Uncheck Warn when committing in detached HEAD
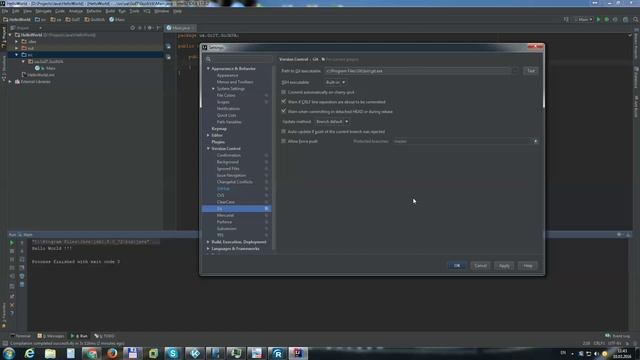 coord(284,111)
